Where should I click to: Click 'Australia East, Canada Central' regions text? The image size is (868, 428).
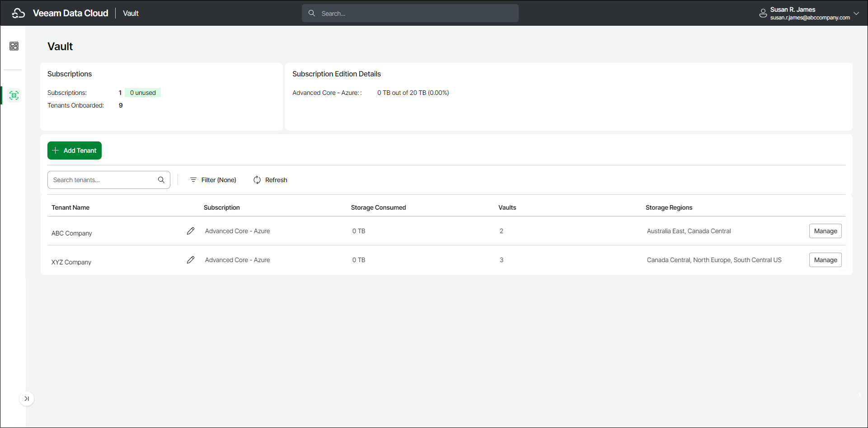[689, 231]
